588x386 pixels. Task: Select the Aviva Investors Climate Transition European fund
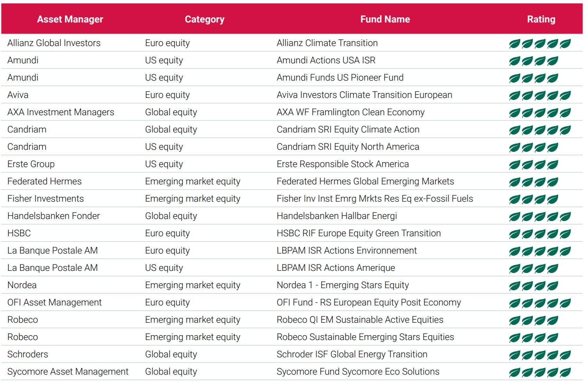pyautogui.click(x=364, y=95)
